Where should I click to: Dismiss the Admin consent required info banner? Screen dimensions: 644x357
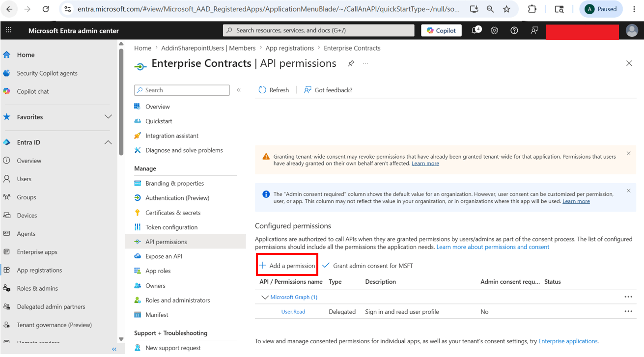click(628, 191)
